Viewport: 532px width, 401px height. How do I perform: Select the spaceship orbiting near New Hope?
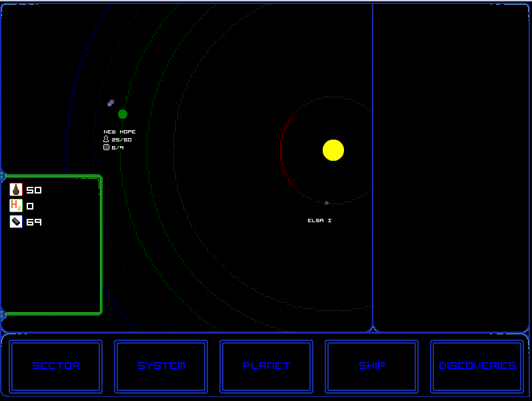(x=111, y=103)
